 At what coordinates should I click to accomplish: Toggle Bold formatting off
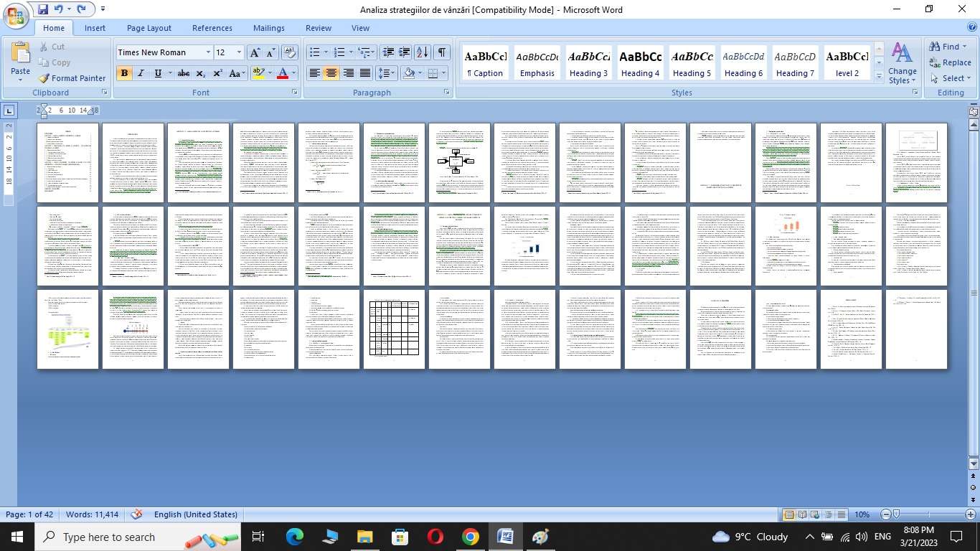tap(124, 73)
